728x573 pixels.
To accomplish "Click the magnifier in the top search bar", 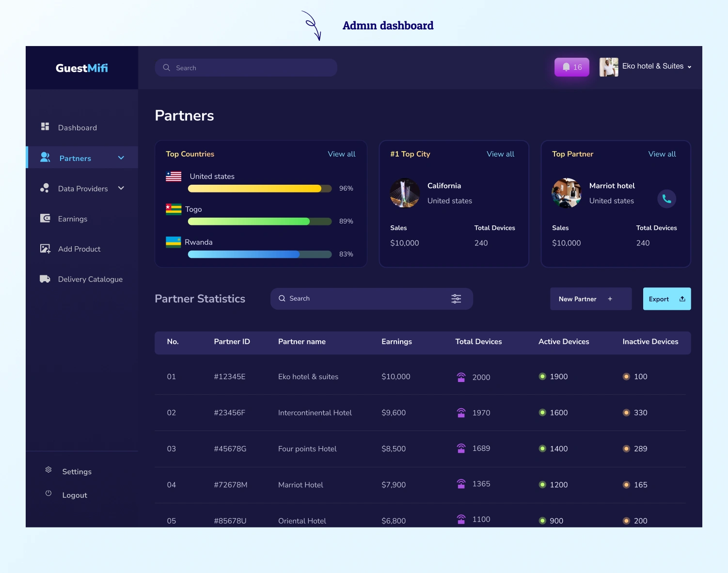I will (x=166, y=67).
